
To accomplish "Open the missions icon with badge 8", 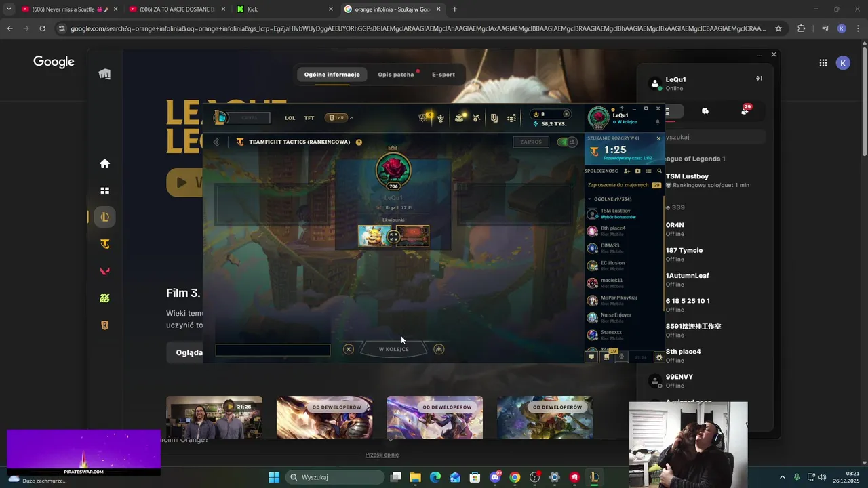I will [x=425, y=117].
